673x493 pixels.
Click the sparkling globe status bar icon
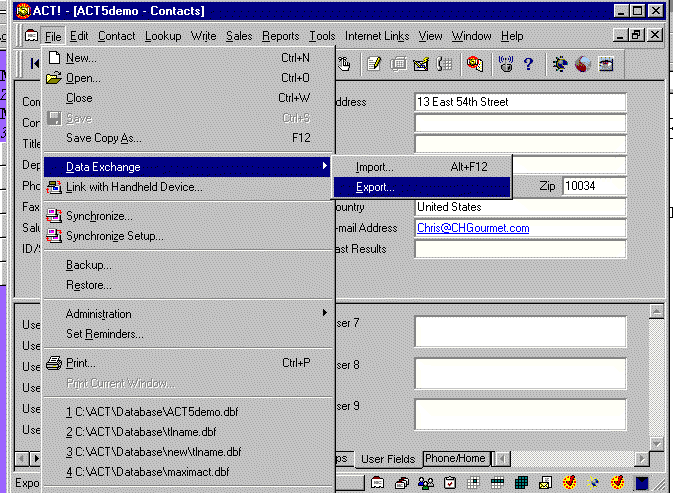[x=594, y=483]
